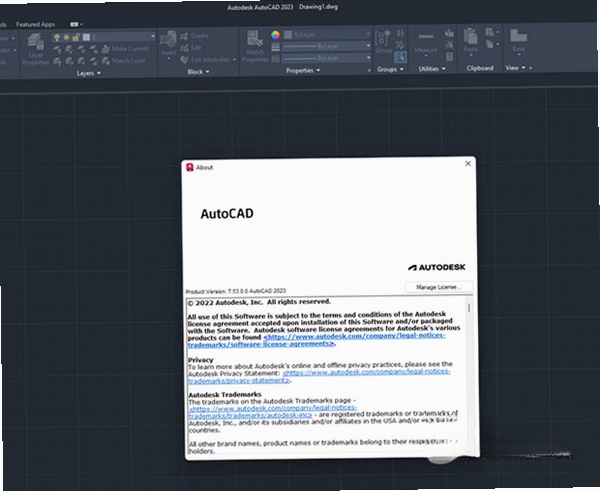The image size is (600, 491).
Task: Click the Quick Select icon in Utilities
Action: (450, 34)
